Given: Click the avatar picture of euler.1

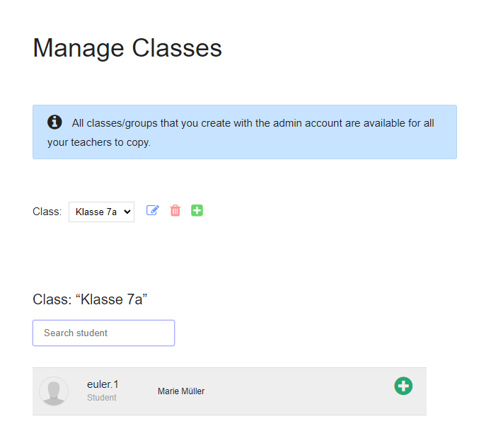Looking at the screenshot, I should [54, 391].
